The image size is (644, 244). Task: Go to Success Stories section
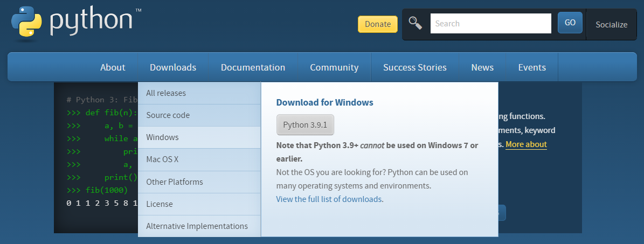tap(414, 67)
